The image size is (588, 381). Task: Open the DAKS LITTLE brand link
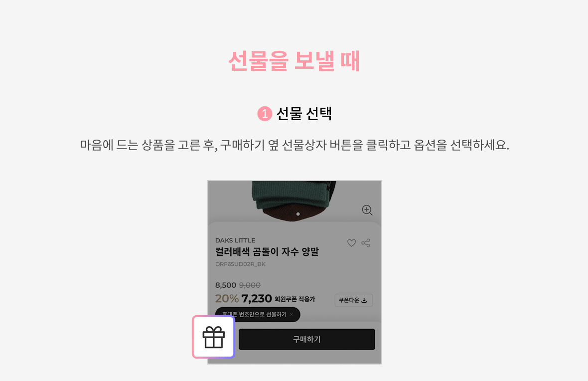coord(235,240)
